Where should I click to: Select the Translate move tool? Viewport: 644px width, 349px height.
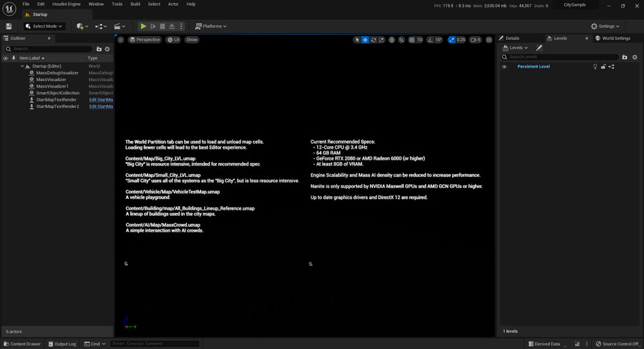[365, 40]
